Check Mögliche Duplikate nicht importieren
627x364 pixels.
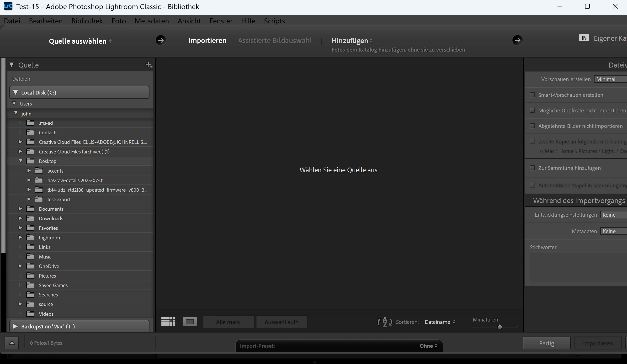coord(532,110)
